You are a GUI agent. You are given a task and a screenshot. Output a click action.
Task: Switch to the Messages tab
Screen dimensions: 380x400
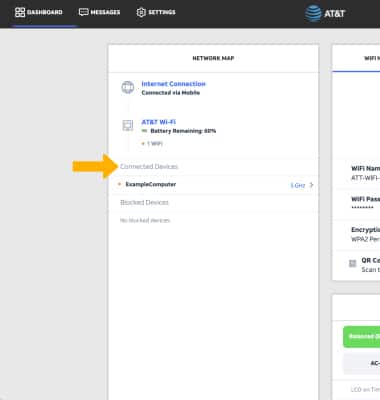(99, 12)
